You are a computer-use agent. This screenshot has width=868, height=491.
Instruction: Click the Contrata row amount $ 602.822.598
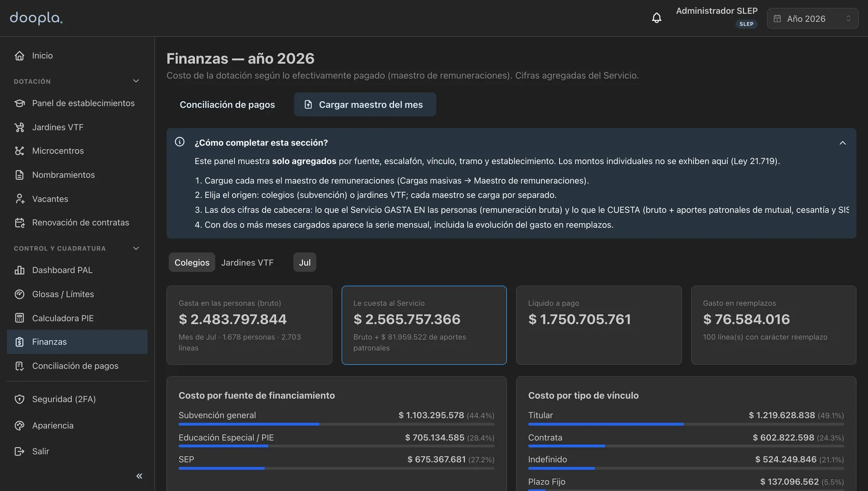click(783, 438)
